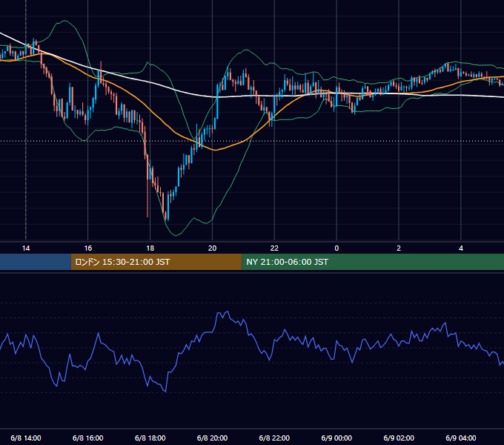Click the 6/8 20:00 date label
The width and height of the screenshot is (504, 445).
pyautogui.click(x=212, y=438)
